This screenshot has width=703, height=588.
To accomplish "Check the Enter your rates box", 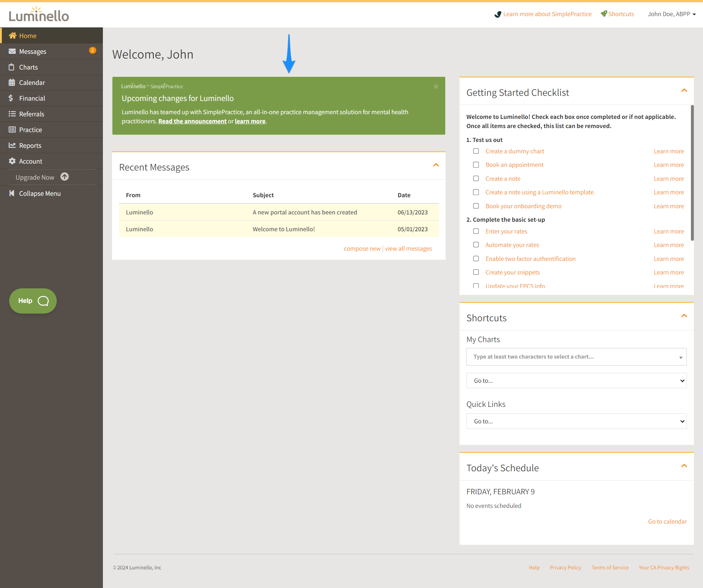I will coord(476,231).
